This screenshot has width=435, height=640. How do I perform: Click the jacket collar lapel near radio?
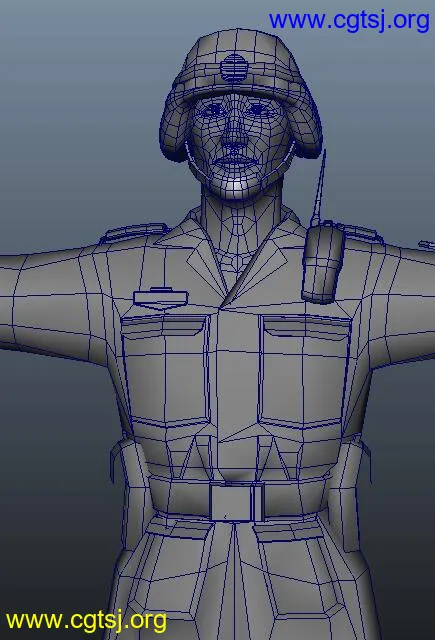pyautogui.click(x=265, y=265)
